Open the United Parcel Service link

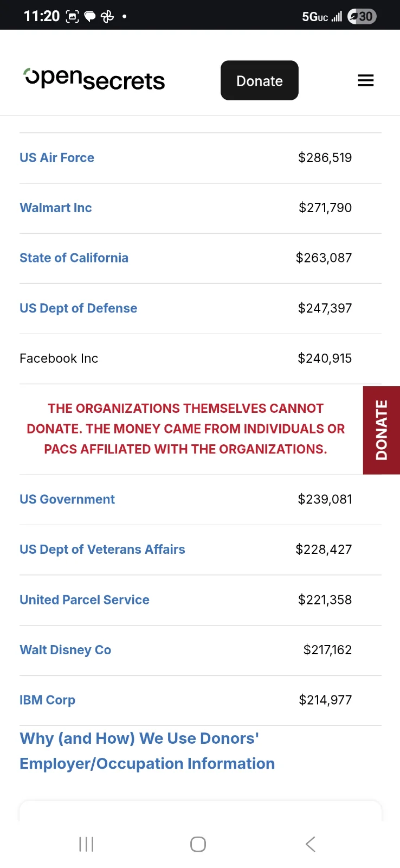coord(85,599)
